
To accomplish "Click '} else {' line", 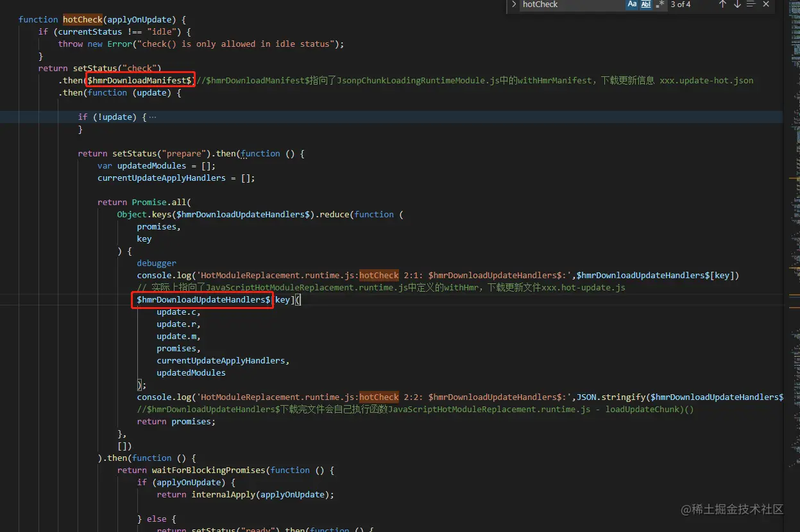I will point(157,519).
